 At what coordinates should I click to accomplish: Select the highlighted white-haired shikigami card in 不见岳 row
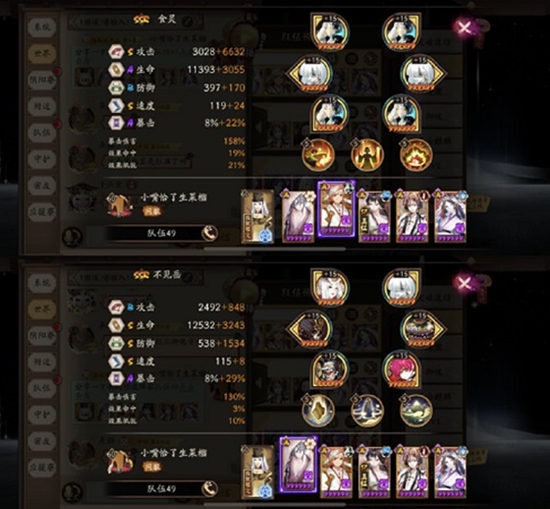299,464
